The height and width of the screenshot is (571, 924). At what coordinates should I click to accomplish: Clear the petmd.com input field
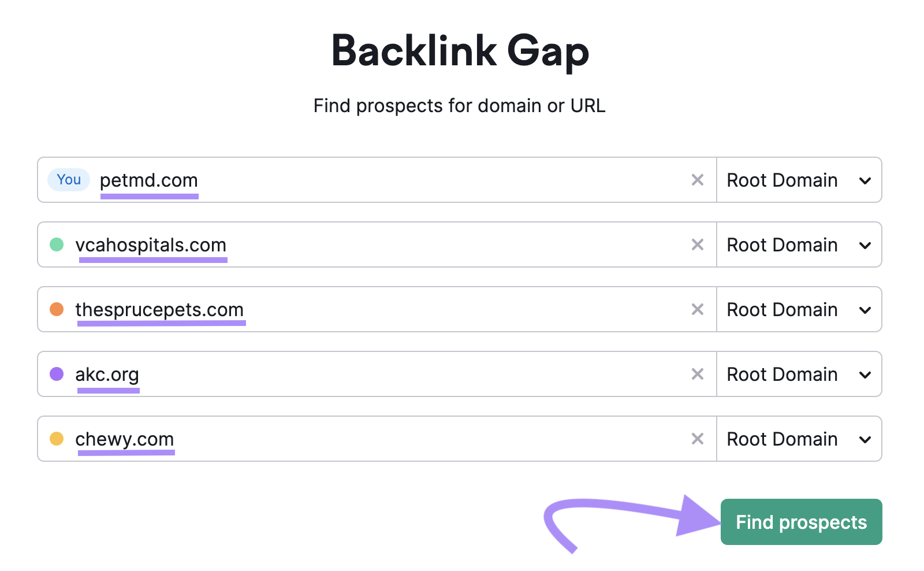click(x=698, y=180)
